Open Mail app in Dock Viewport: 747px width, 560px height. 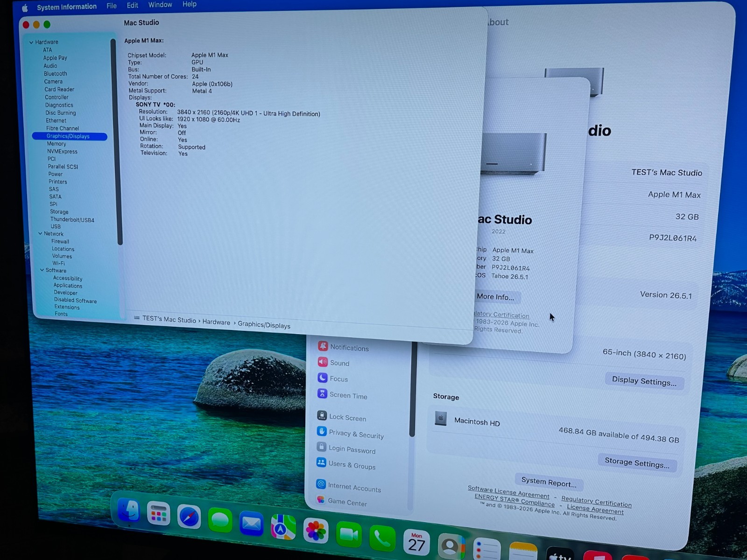(251, 524)
